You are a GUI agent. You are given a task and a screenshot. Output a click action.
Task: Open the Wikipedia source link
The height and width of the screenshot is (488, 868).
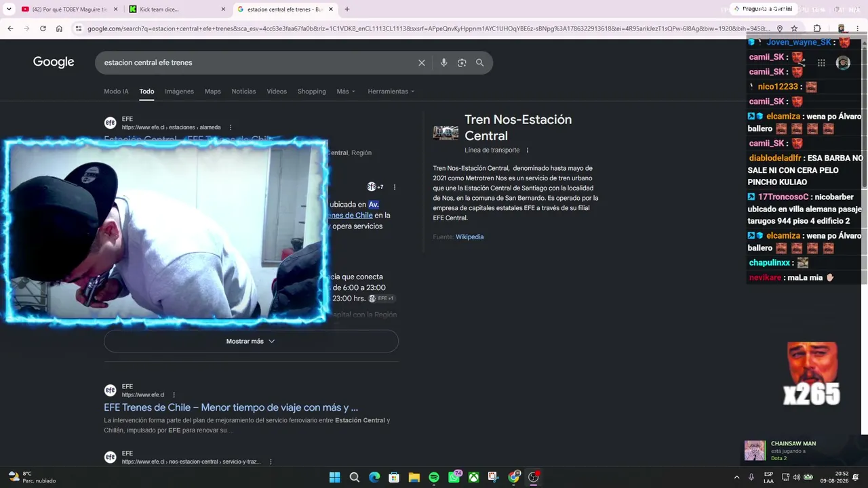(x=469, y=237)
